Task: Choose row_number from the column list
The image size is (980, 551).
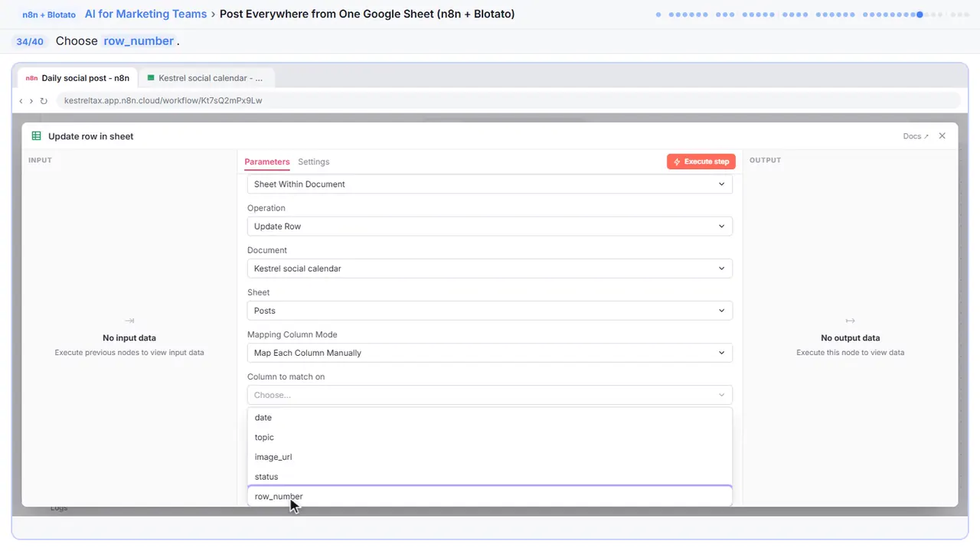Action: [x=490, y=496]
